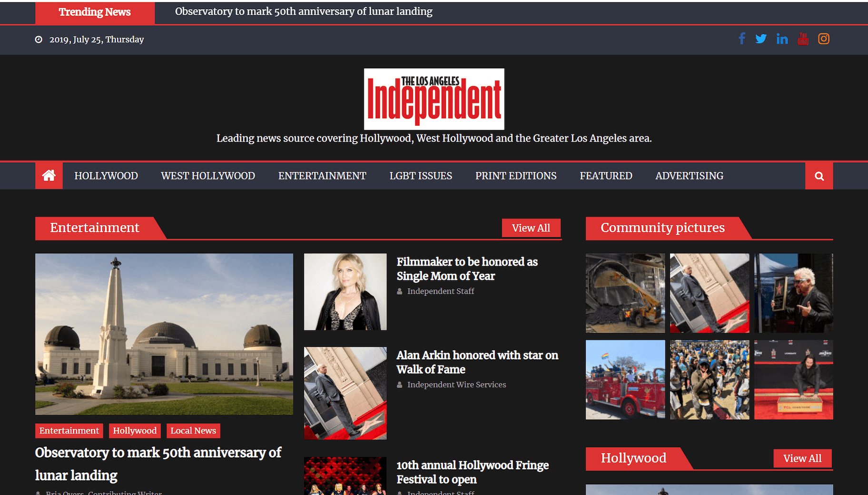868x495 pixels.
Task: Open community picture of man on Walk of Fame
Action: pyautogui.click(x=710, y=293)
